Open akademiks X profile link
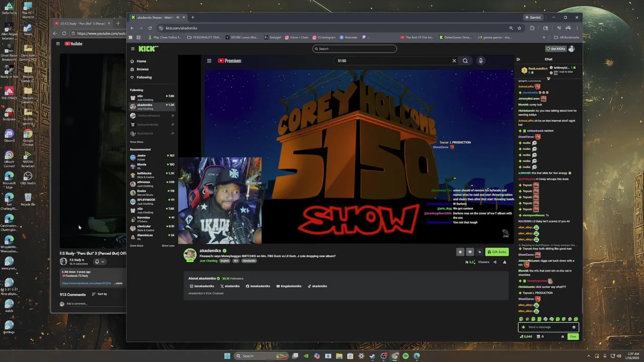The height and width of the screenshot is (362, 644). [230, 286]
